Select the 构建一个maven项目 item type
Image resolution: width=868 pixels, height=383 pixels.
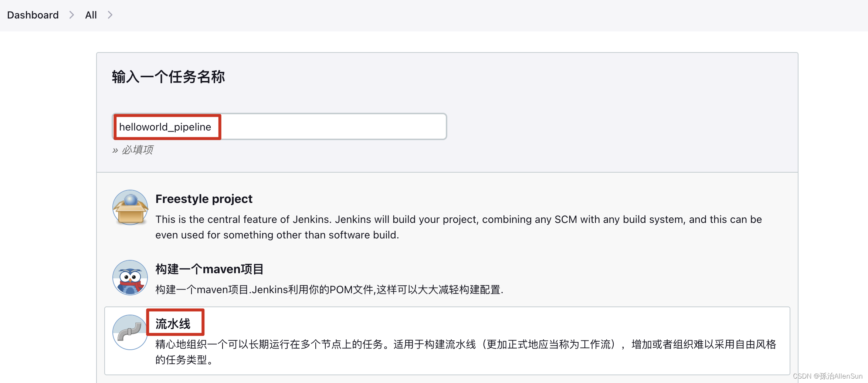click(x=209, y=269)
